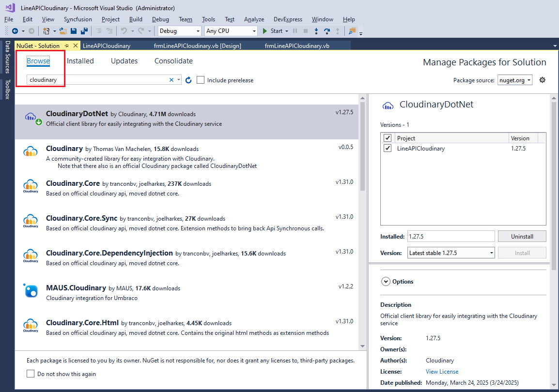Screen dimensions: 559x392
Task: Open the File menu
Action: click(x=9, y=19)
